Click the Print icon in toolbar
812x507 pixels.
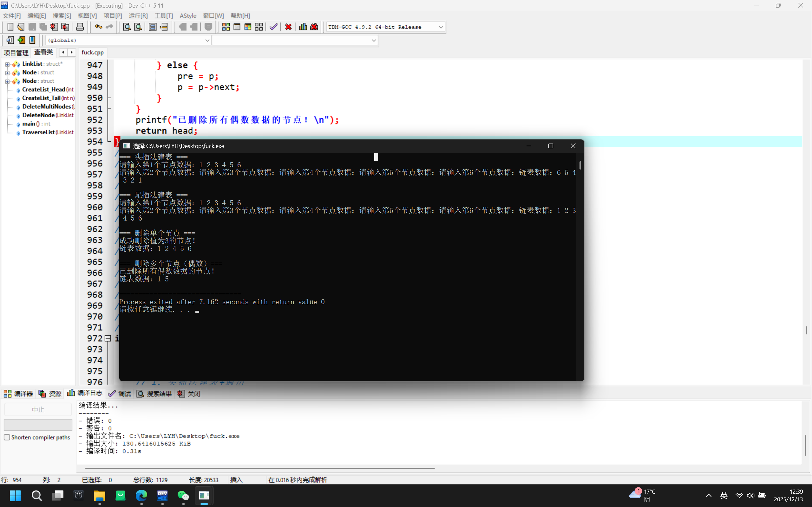80,27
